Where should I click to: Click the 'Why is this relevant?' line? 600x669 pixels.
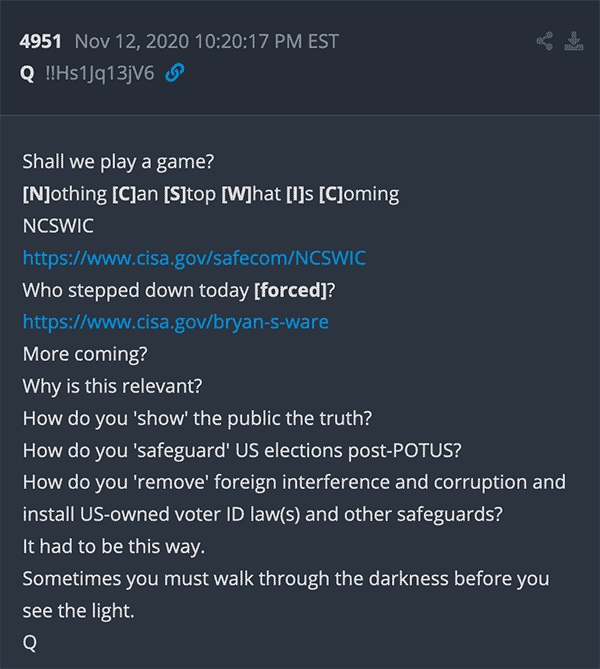[x=112, y=386]
